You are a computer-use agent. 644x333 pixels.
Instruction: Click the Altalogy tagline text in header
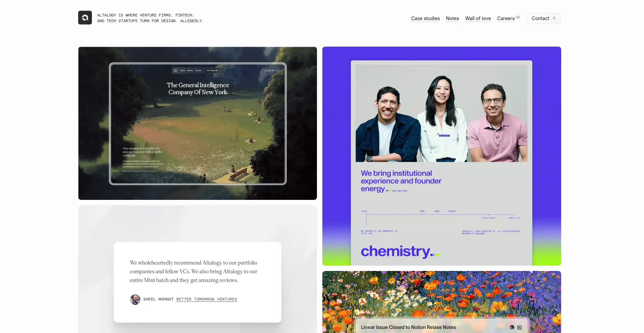150,18
